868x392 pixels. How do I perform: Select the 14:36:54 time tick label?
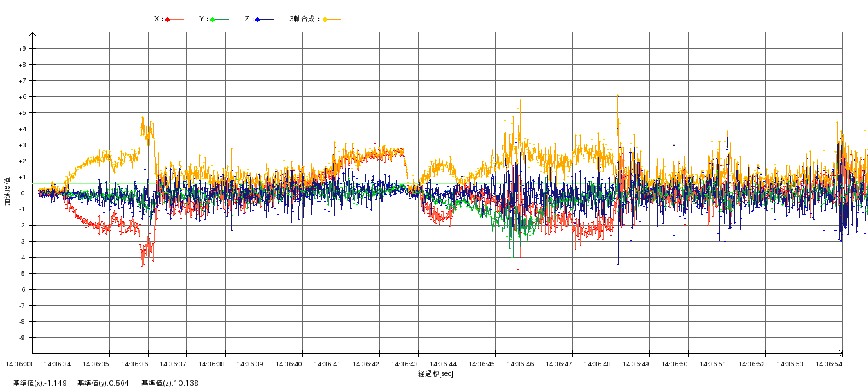tap(829, 364)
